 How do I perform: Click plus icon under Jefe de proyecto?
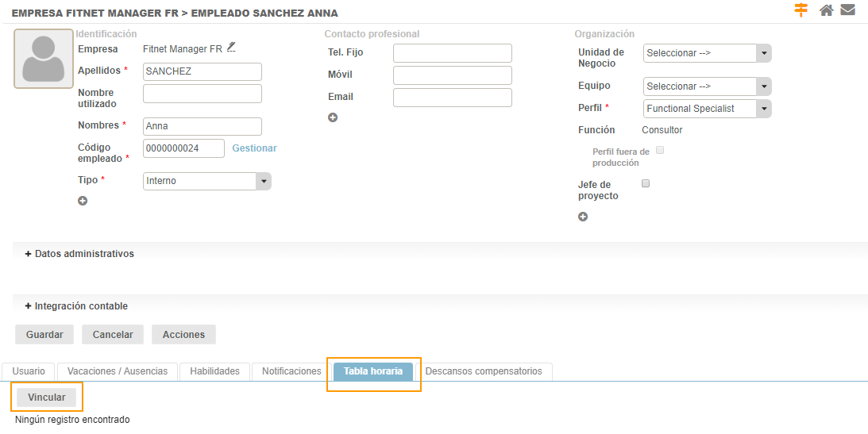coord(583,217)
